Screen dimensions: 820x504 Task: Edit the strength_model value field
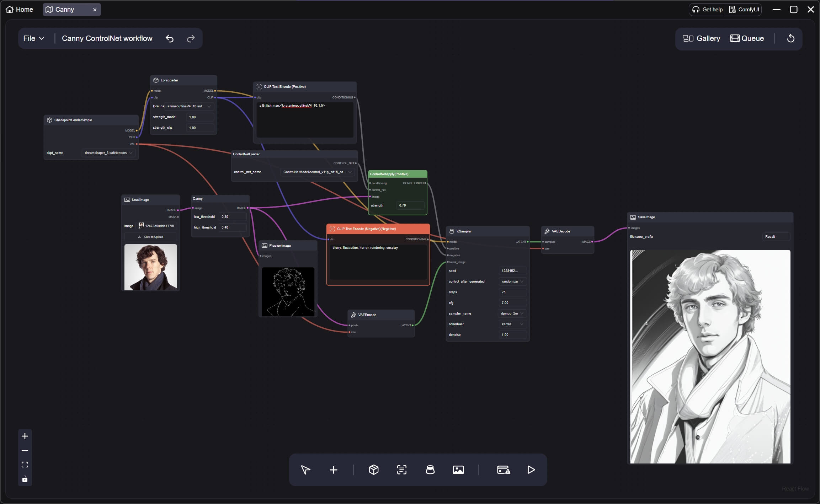[200, 117]
